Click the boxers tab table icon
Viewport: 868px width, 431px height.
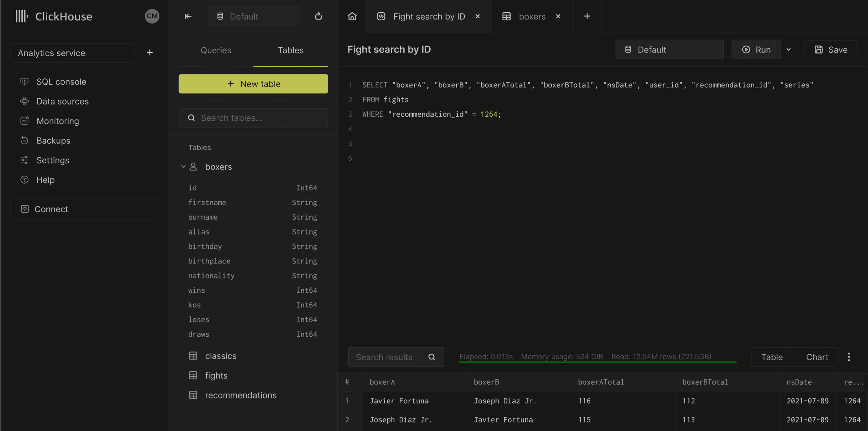click(x=506, y=16)
